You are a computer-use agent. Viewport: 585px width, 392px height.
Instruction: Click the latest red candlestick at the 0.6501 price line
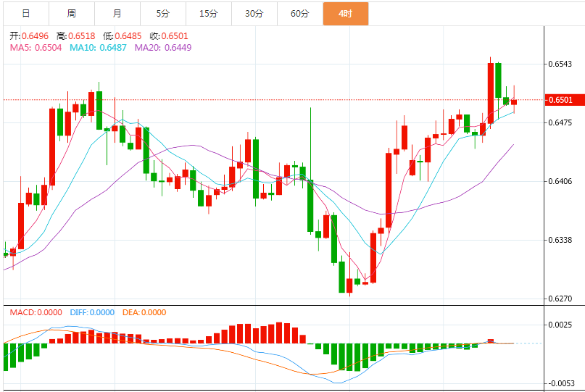click(x=514, y=102)
